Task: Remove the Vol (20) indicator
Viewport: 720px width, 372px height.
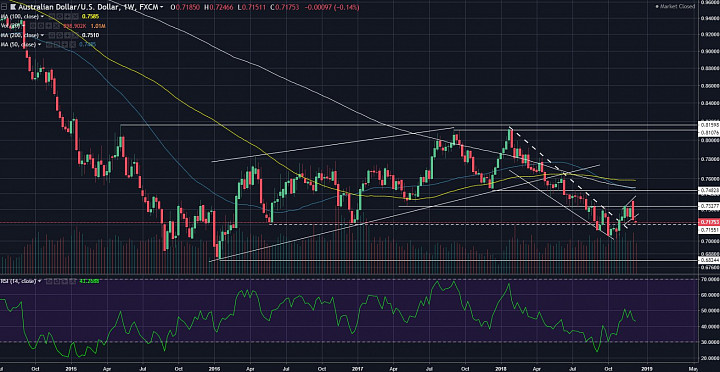Action: [56, 26]
